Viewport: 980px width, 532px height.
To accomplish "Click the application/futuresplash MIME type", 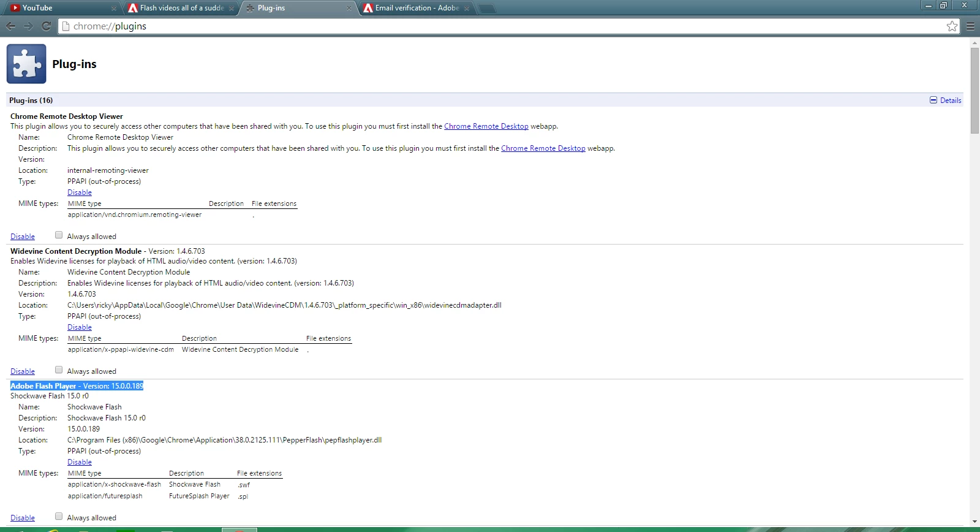I will click(105, 496).
